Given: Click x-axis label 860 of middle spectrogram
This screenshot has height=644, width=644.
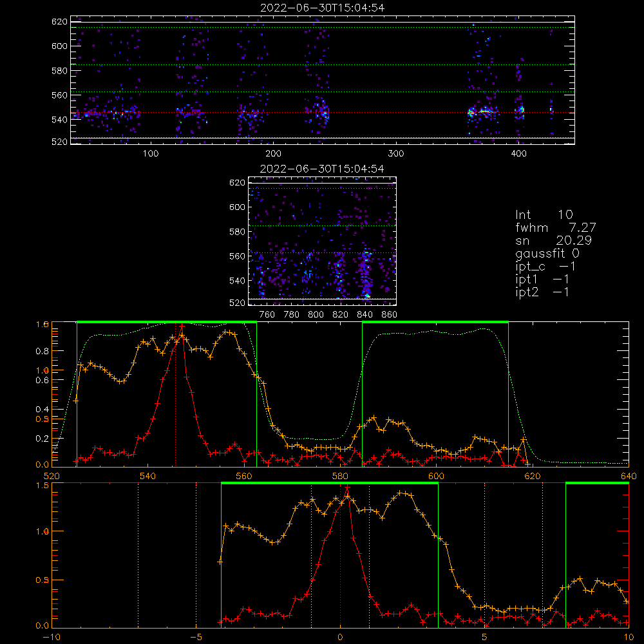Looking at the screenshot, I should coord(390,315).
